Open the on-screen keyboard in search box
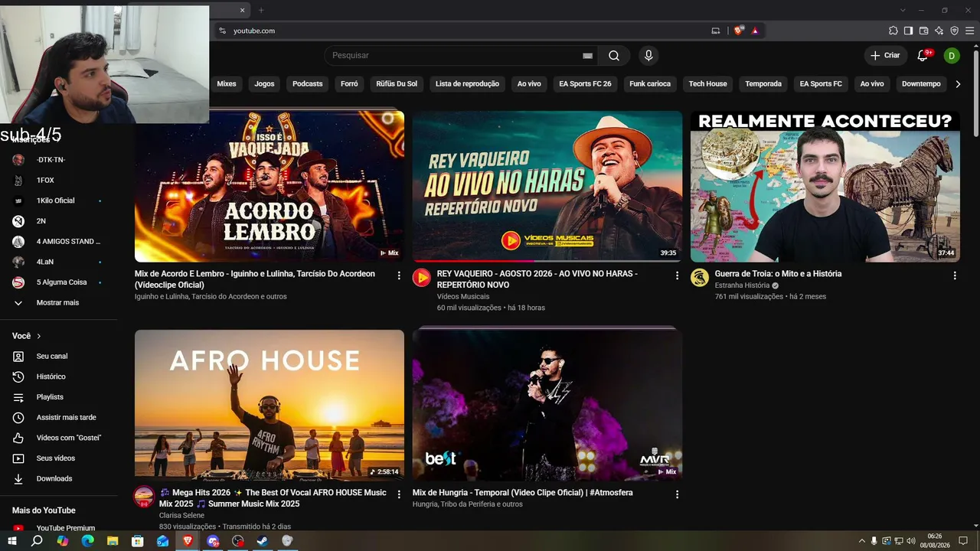Image resolution: width=980 pixels, height=551 pixels. [587, 55]
